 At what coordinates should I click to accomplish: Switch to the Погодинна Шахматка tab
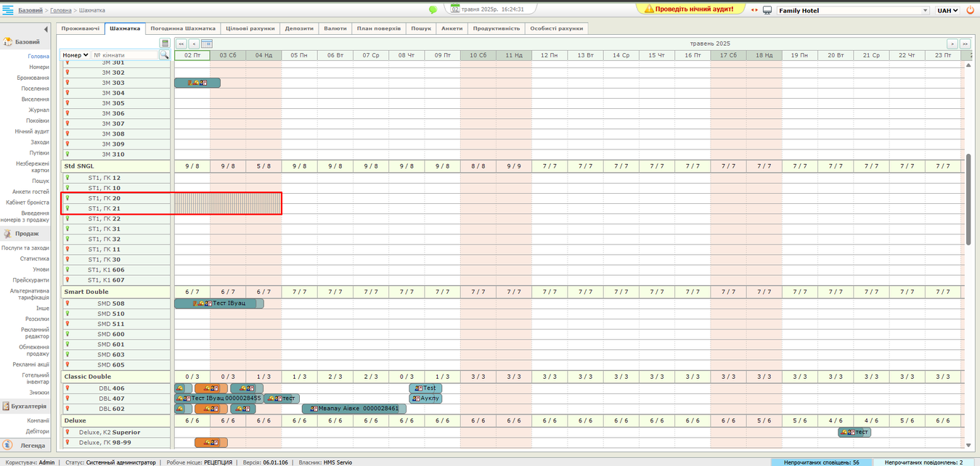tap(182, 28)
